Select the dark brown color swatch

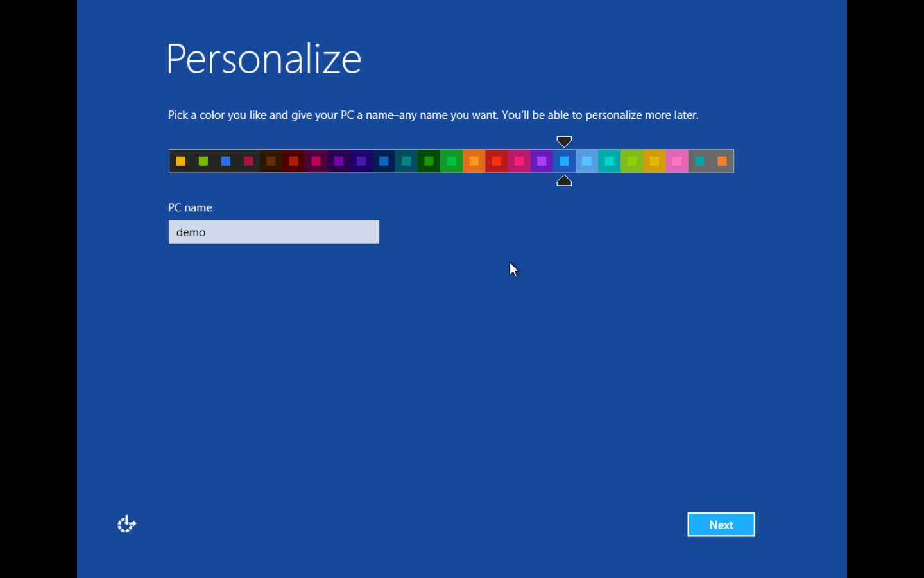tap(271, 161)
